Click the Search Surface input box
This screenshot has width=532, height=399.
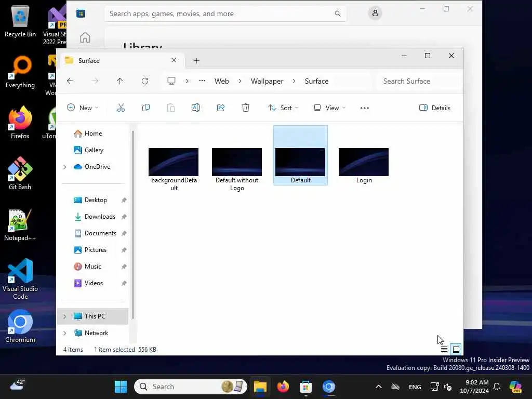pyautogui.click(x=419, y=81)
